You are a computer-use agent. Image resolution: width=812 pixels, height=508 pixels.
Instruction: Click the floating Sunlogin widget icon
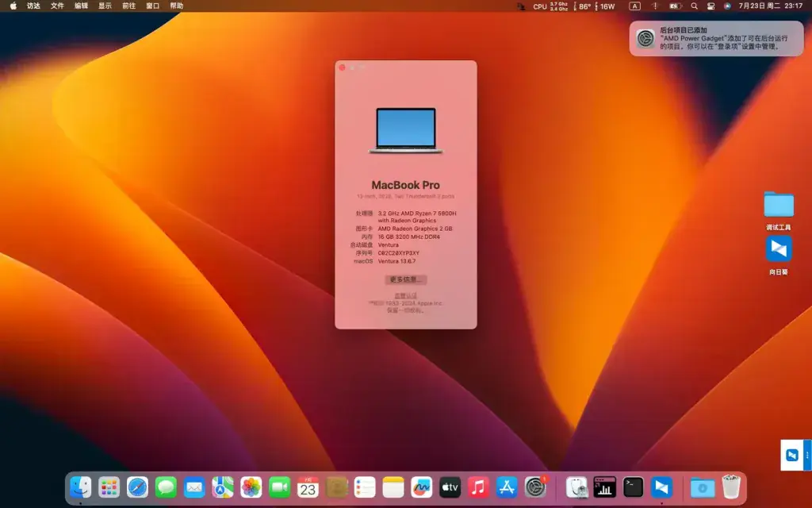point(792,455)
